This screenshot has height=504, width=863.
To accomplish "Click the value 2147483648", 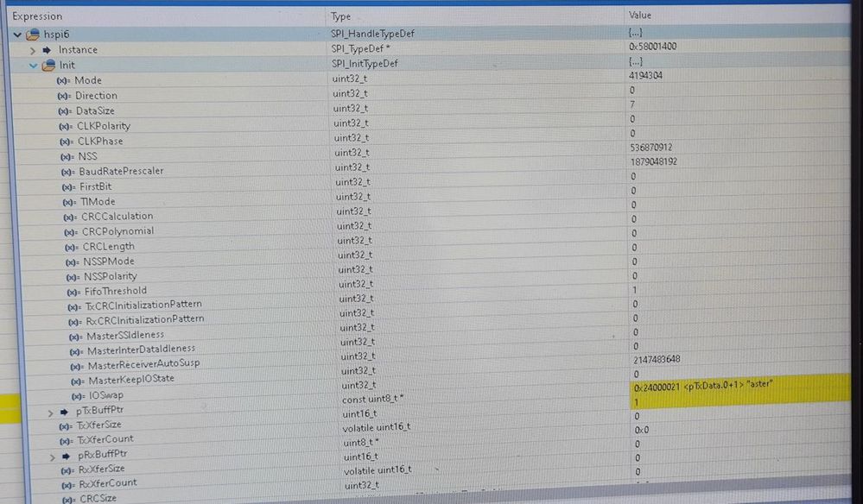I will (657, 360).
